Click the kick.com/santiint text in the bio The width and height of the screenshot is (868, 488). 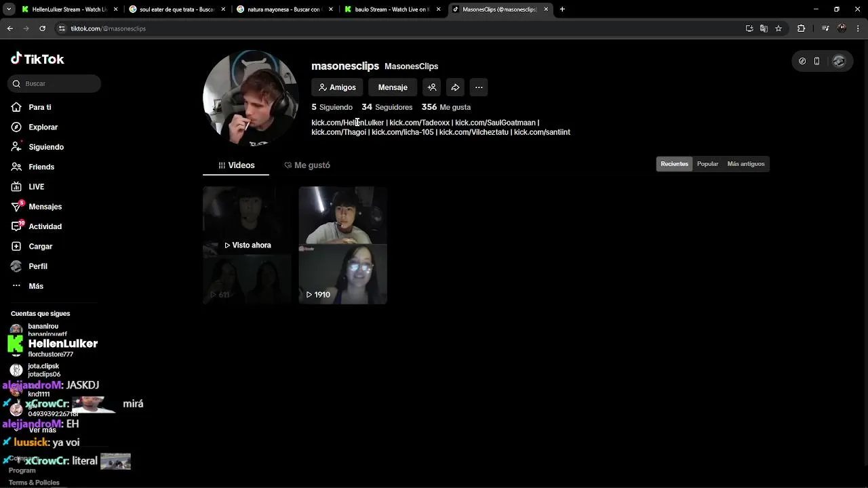click(542, 132)
